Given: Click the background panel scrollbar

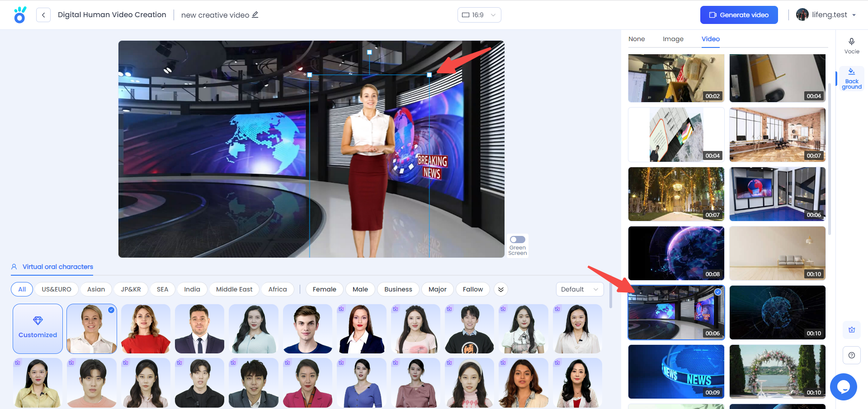Looking at the screenshot, I should (x=830, y=158).
